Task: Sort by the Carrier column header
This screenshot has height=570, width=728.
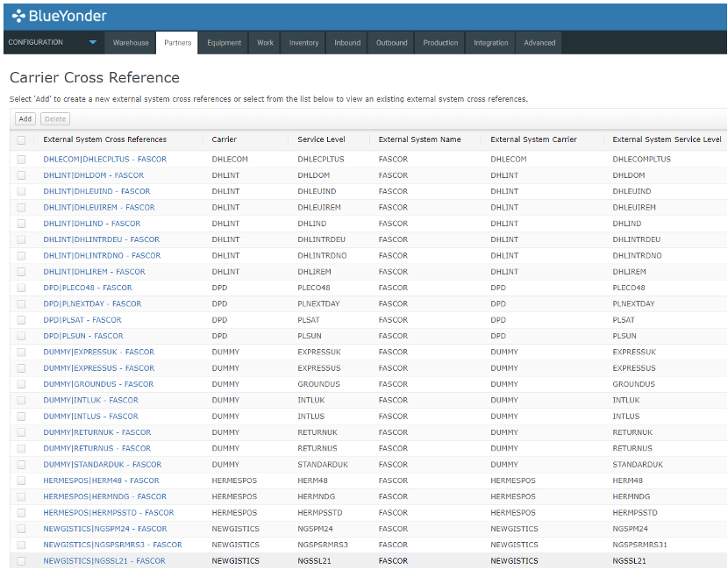Action: click(224, 139)
